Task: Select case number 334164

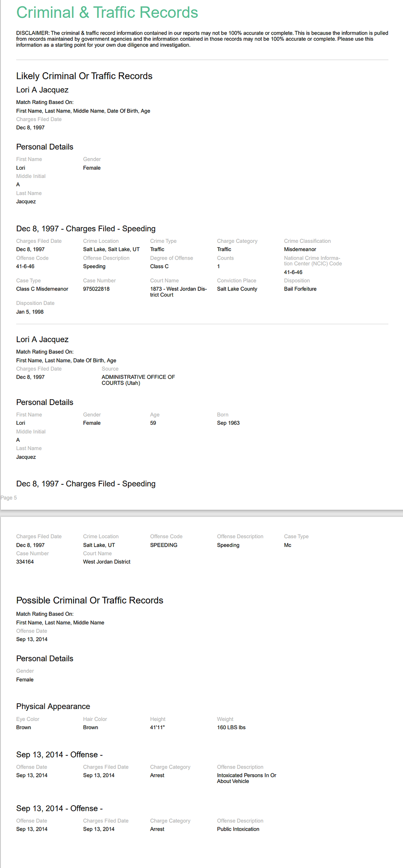Action: 25,562
